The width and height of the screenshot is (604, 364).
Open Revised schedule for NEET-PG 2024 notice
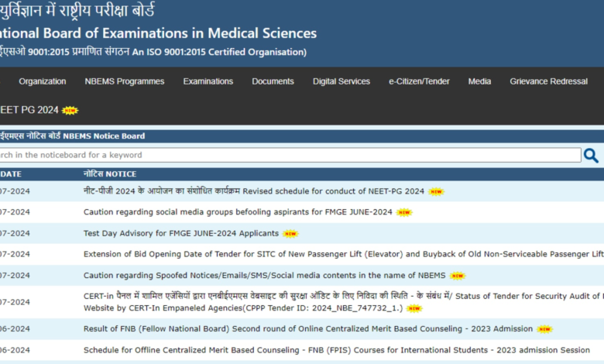point(253,191)
